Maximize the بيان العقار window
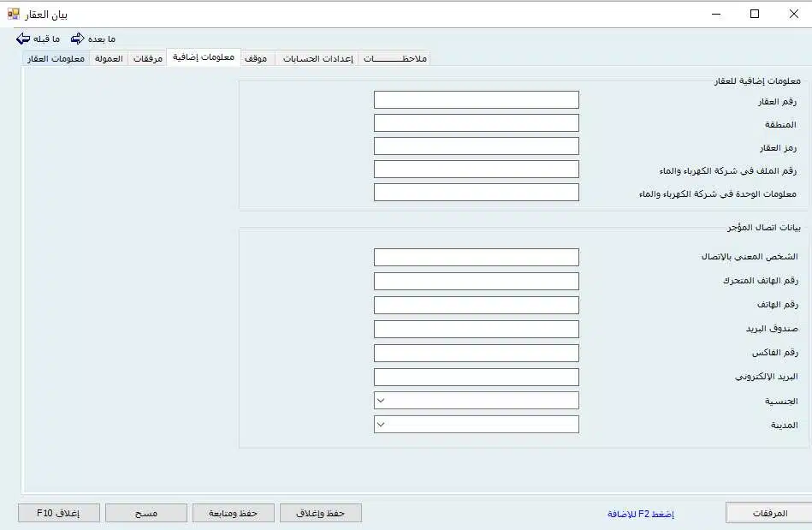The image size is (812, 530). [x=754, y=14]
